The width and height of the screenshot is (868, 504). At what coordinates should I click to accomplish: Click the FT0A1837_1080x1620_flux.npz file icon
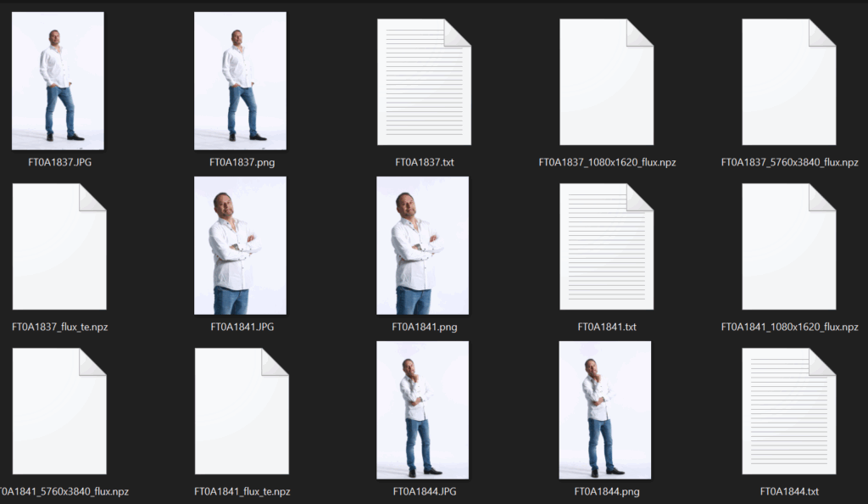pyautogui.click(x=606, y=81)
